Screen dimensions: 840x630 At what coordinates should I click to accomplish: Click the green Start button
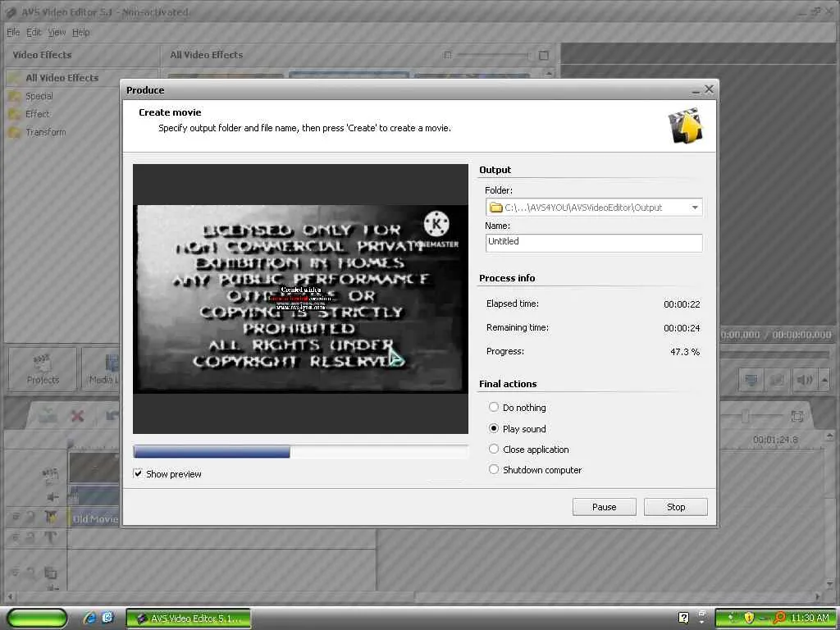[x=37, y=619]
